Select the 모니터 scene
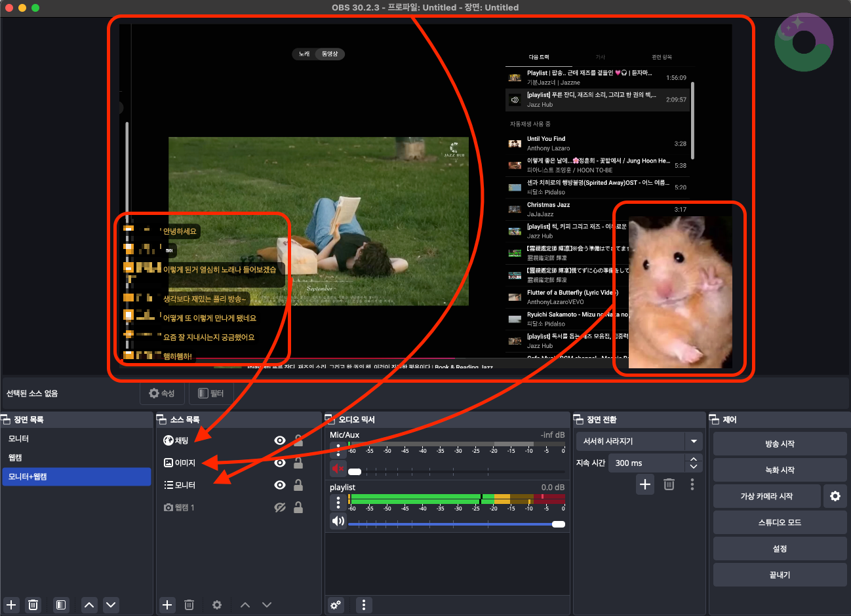Viewport: 851px width, 616px height. coord(77,438)
